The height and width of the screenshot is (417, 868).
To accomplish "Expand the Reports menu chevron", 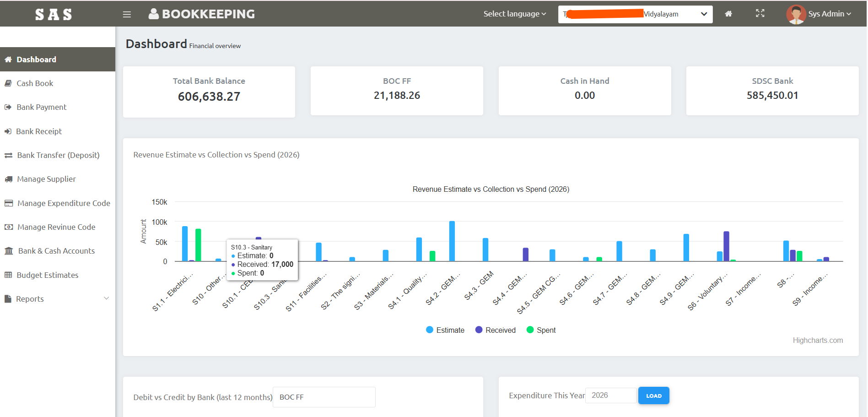I will point(107,298).
